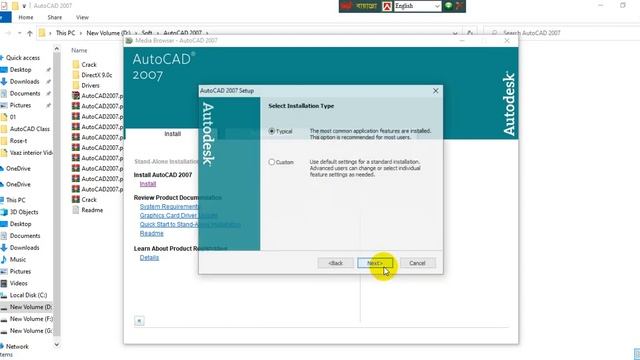Screen dimensions: 640x360
Task: Select the Crack archive file above Readme
Action: click(89, 200)
